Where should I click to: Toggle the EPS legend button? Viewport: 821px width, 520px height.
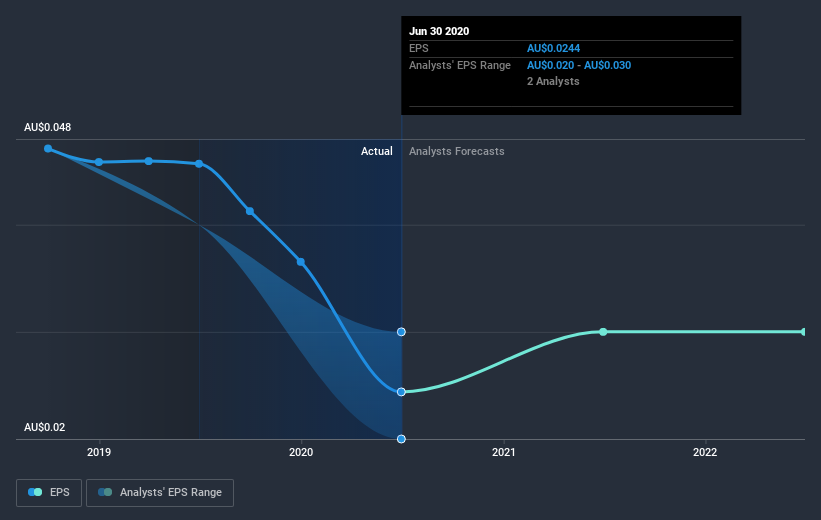click(49, 493)
